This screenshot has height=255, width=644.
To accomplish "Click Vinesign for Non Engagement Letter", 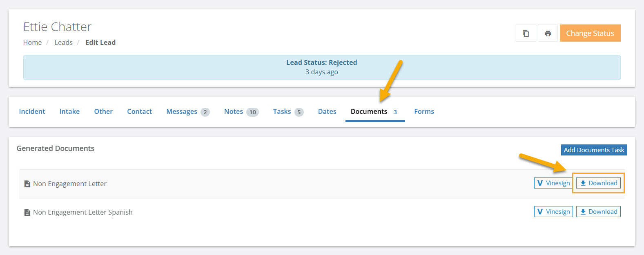I will [x=553, y=183].
